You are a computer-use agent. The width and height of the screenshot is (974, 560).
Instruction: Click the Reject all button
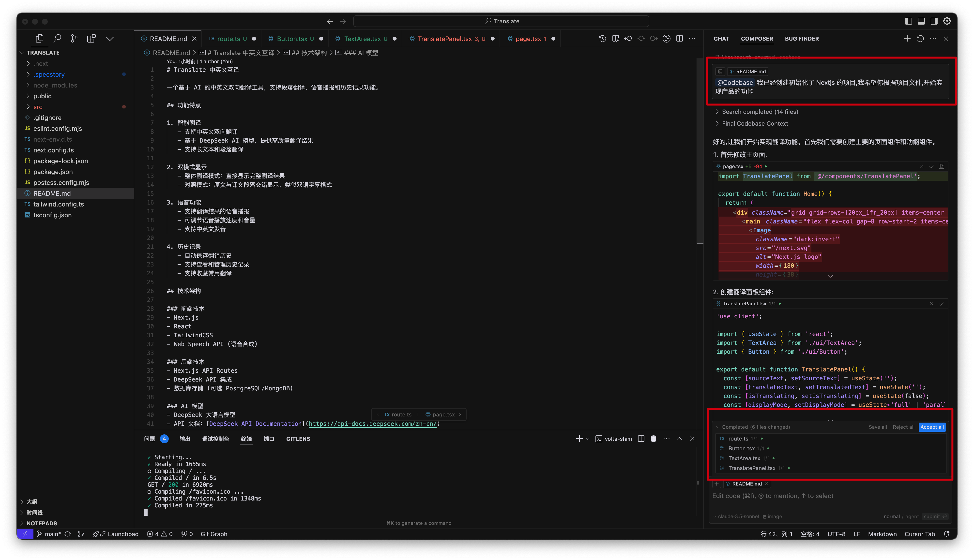[x=903, y=427]
